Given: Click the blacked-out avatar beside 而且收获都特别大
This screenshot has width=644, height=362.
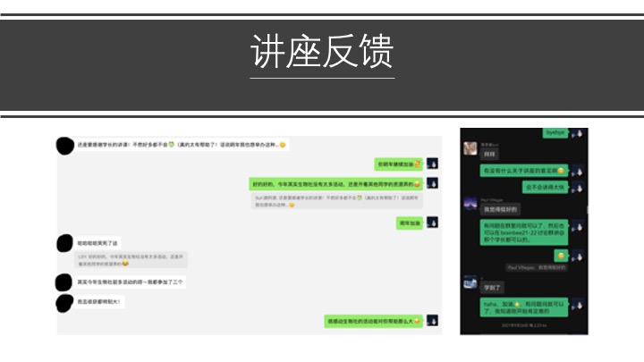Looking at the screenshot, I should (x=64, y=303).
